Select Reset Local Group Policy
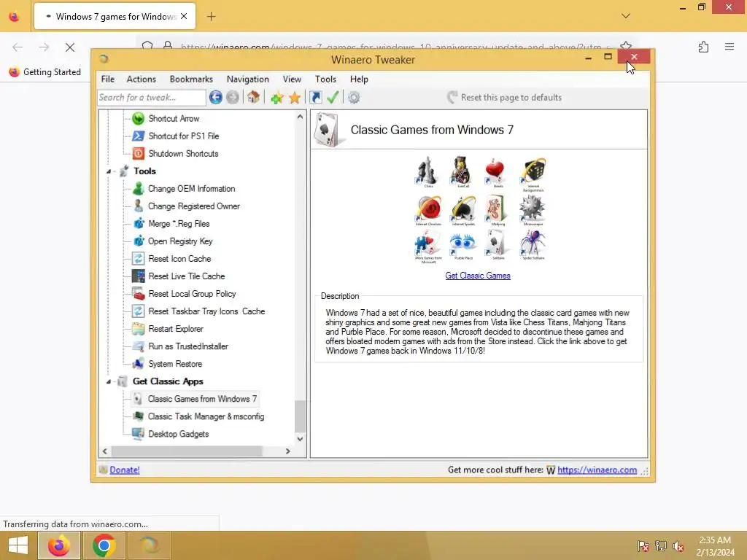 pos(192,294)
